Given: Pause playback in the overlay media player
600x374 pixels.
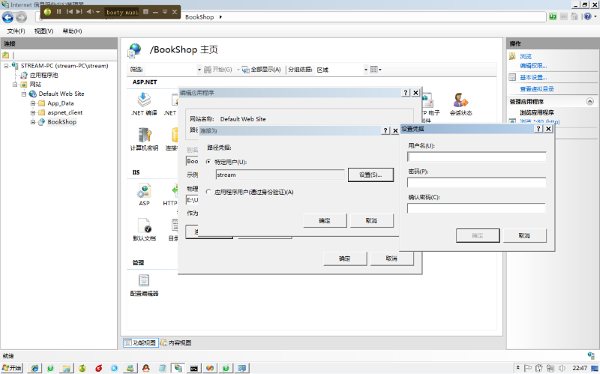Looking at the screenshot, I should 59,12.
